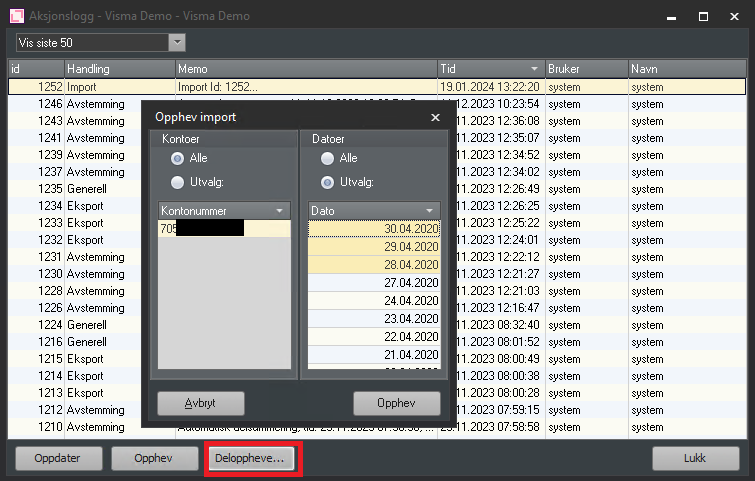The width and height of the screenshot is (755, 481).
Task: Sort by the Tid column header
Action: [x=490, y=69]
